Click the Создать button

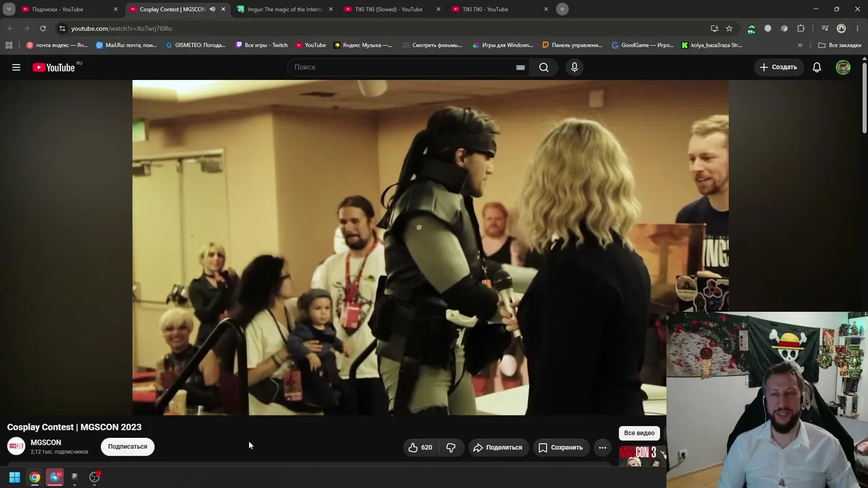click(x=778, y=67)
